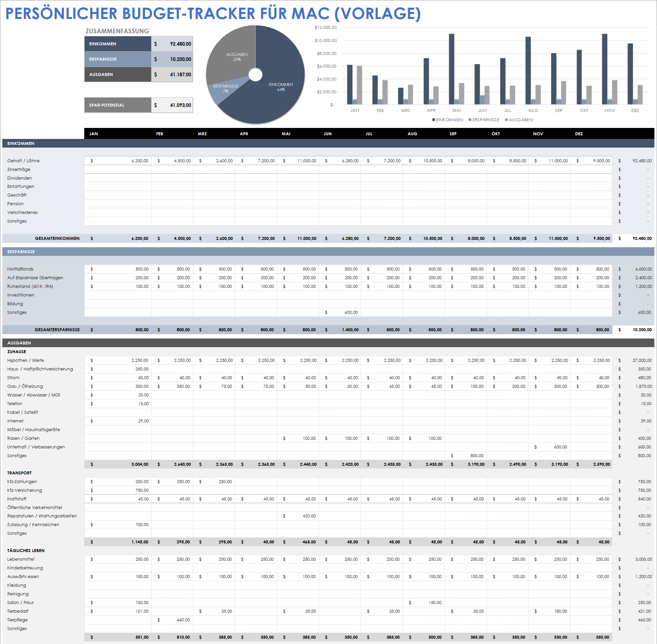
Task: Select the "Gehalt / Löhne" row label
Action: coord(23,161)
